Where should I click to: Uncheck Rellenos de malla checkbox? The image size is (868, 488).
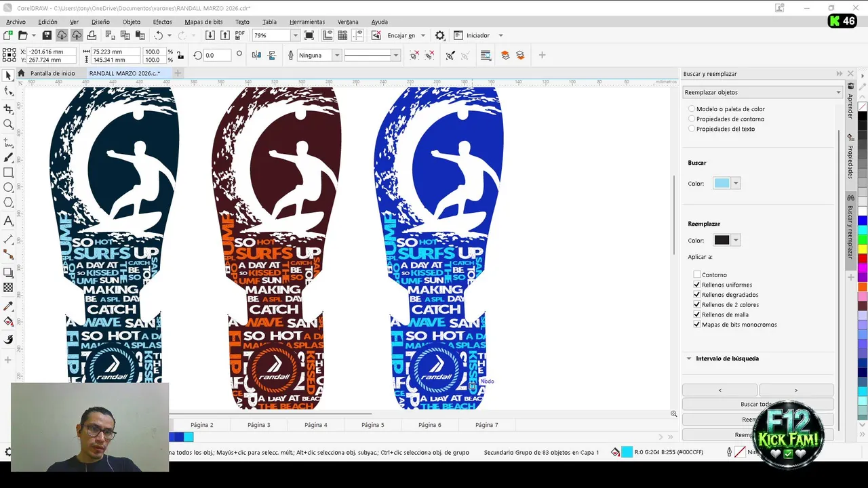697,314
